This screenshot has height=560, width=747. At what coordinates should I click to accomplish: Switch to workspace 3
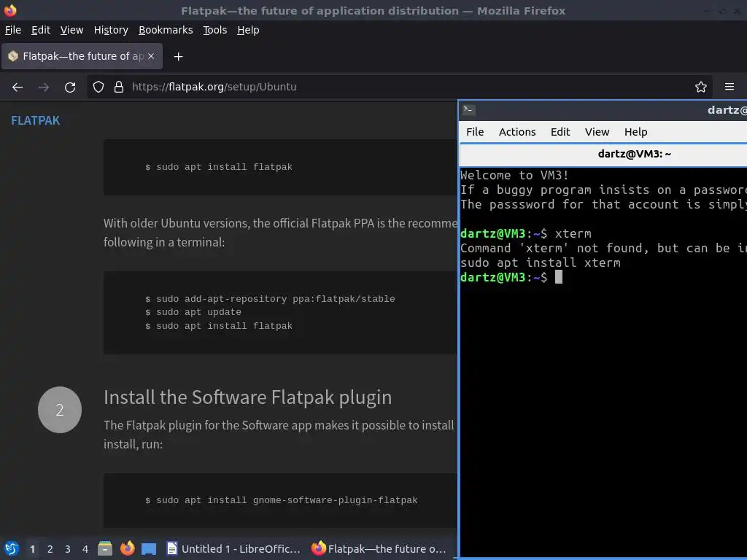click(x=68, y=549)
